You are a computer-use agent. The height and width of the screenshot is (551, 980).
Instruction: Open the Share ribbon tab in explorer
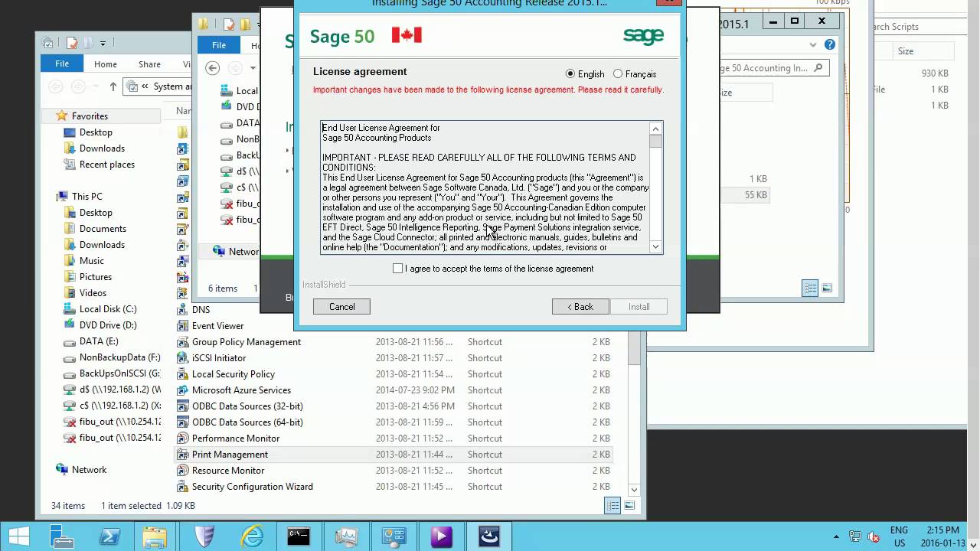coord(149,64)
